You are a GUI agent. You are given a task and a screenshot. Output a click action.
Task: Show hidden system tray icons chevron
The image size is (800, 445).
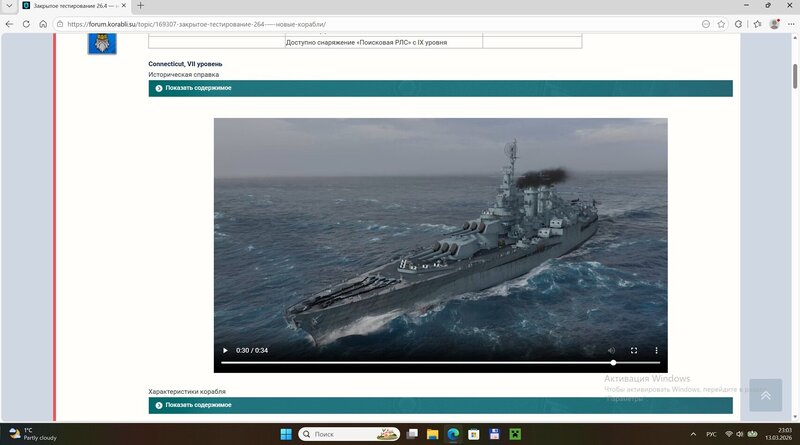[693, 434]
